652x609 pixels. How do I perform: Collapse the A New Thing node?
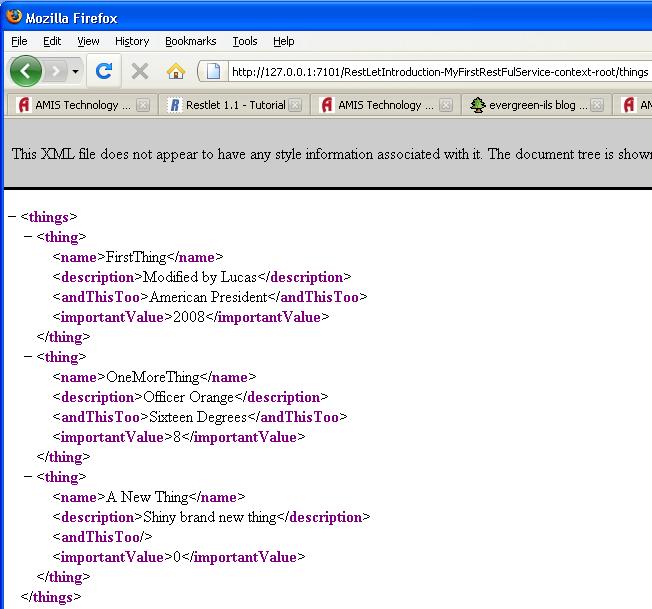tap(27, 477)
